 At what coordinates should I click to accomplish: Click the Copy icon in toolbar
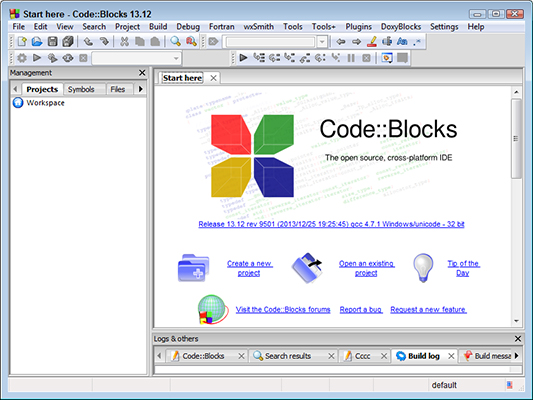tap(140, 41)
